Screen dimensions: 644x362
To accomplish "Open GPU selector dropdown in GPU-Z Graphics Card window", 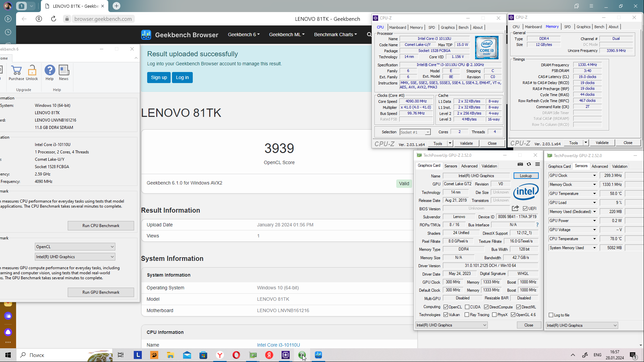I will [x=451, y=325].
